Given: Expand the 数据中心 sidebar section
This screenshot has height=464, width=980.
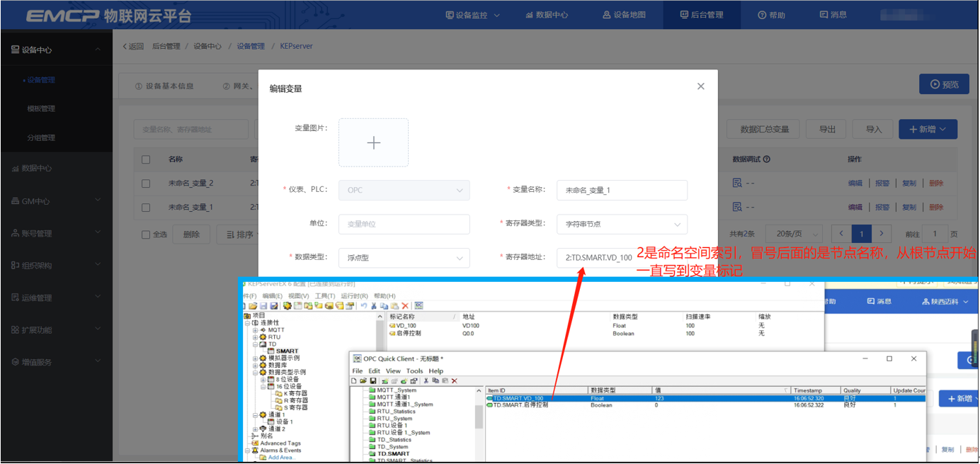Looking at the screenshot, I should pos(57,169).
